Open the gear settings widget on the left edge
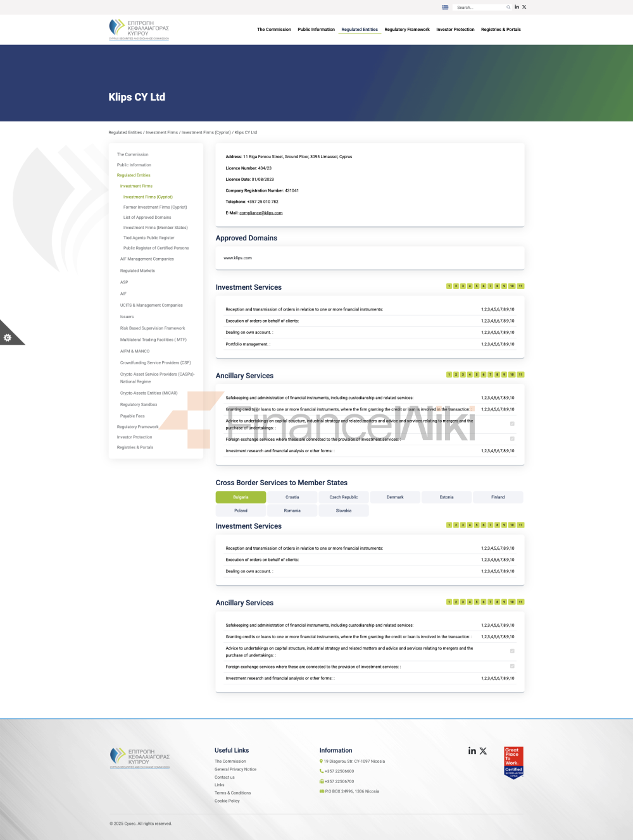The width and height of the screenshot is (633, 840). pos(8,338)
